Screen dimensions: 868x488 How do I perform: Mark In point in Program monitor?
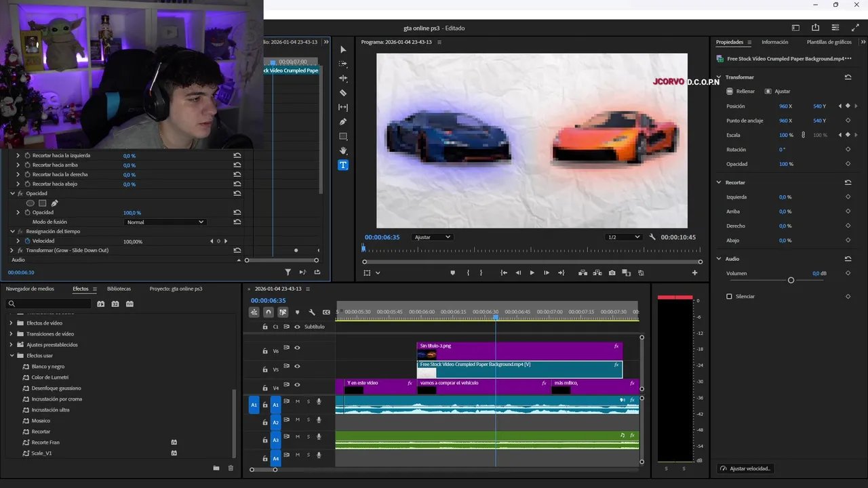point(468,272)
